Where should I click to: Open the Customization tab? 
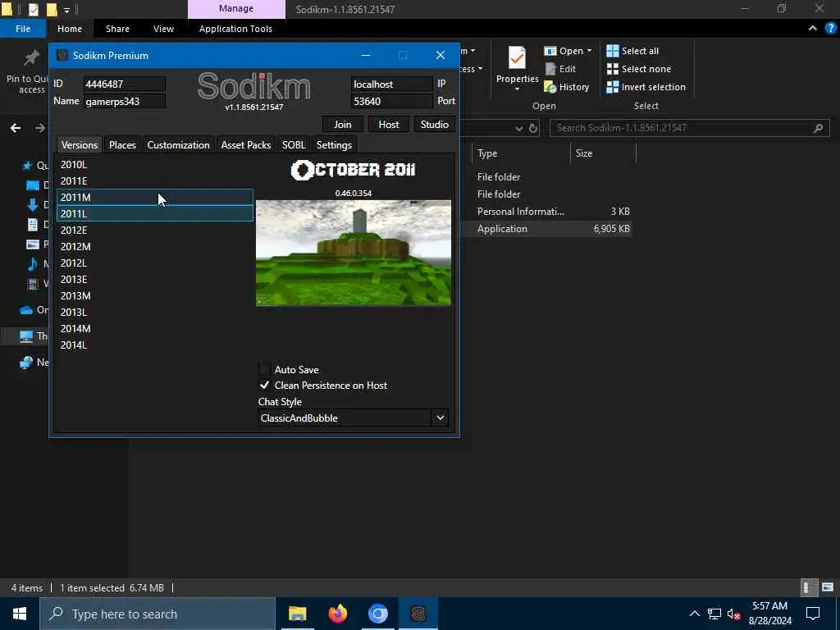(x=178, y=144)
